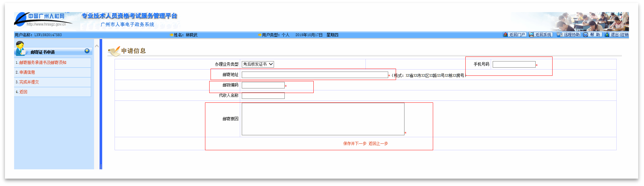This screenshot has height=186, width=644.
Task: Click the 邮寄原因 text area
Action: pyautogui.click(x=323, y=119)
